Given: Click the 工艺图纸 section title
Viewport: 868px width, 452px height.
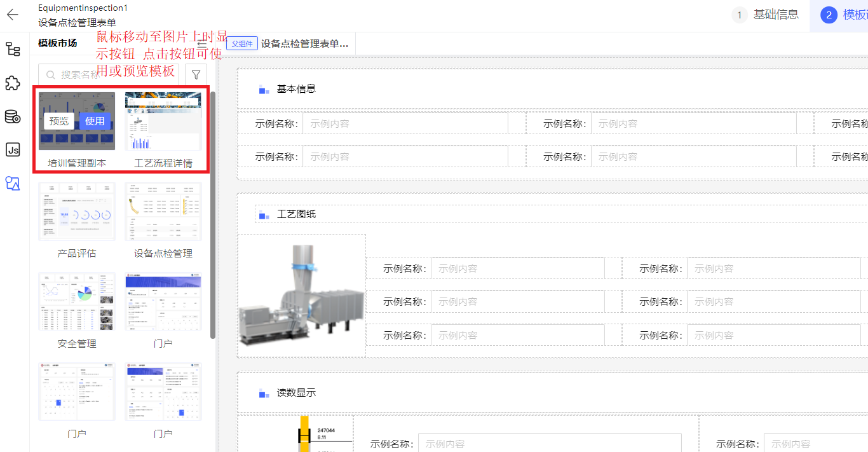Looking at the screenshot, I should point(296,214).
